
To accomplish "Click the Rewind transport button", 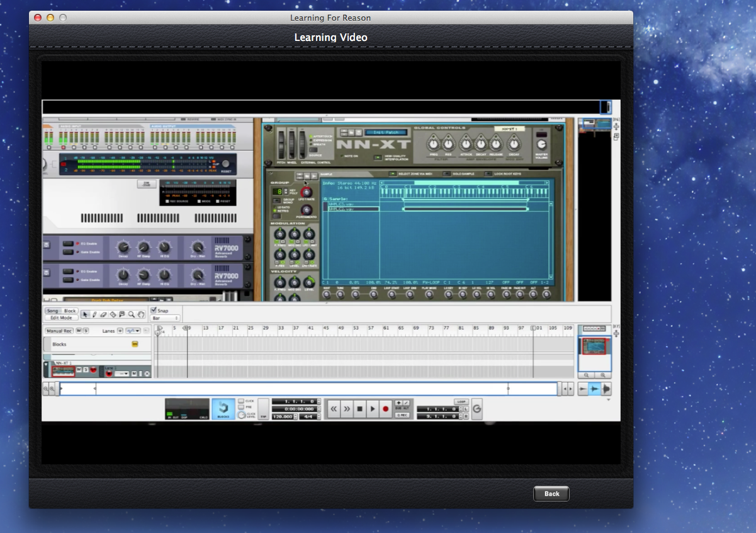I will 334,409.
